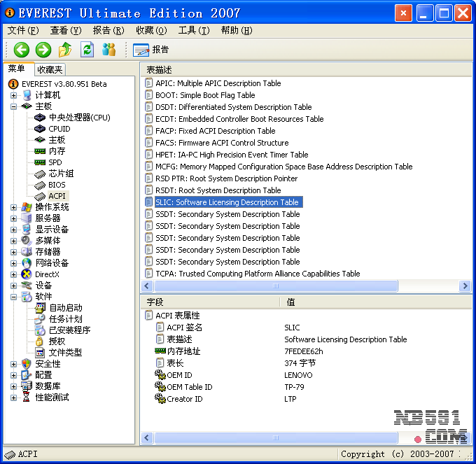Click the Up level toolbar icon
This screenshot has width=476, height=464.
pos(65,50)
